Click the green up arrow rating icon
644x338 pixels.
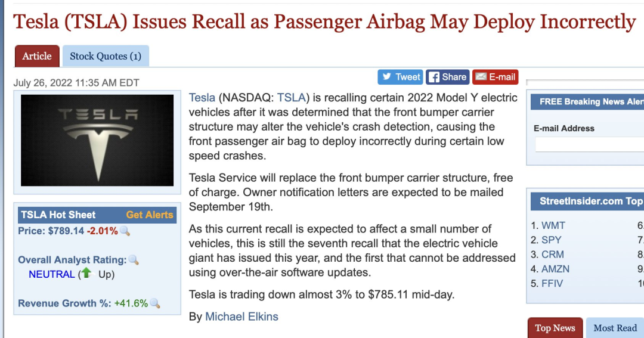click(x=86, y=272)
